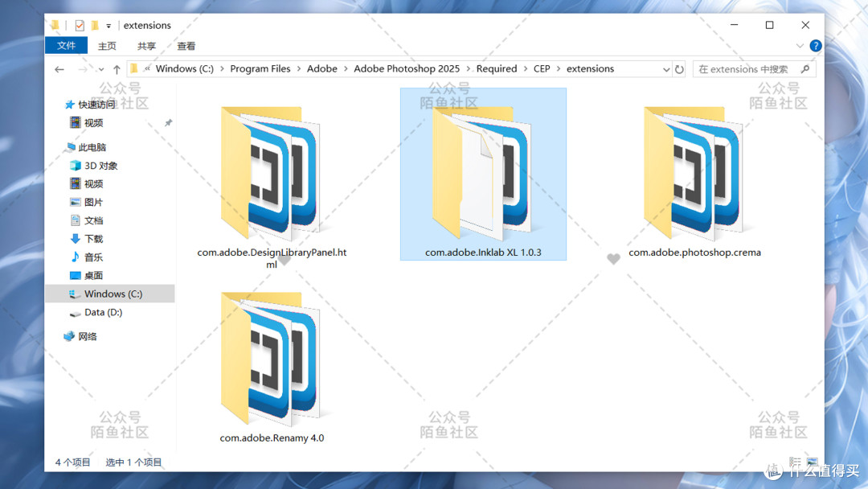Open Customize Quick Access Toolbar dropdown
Screen dimensions: 868x489
coord(108,26)
